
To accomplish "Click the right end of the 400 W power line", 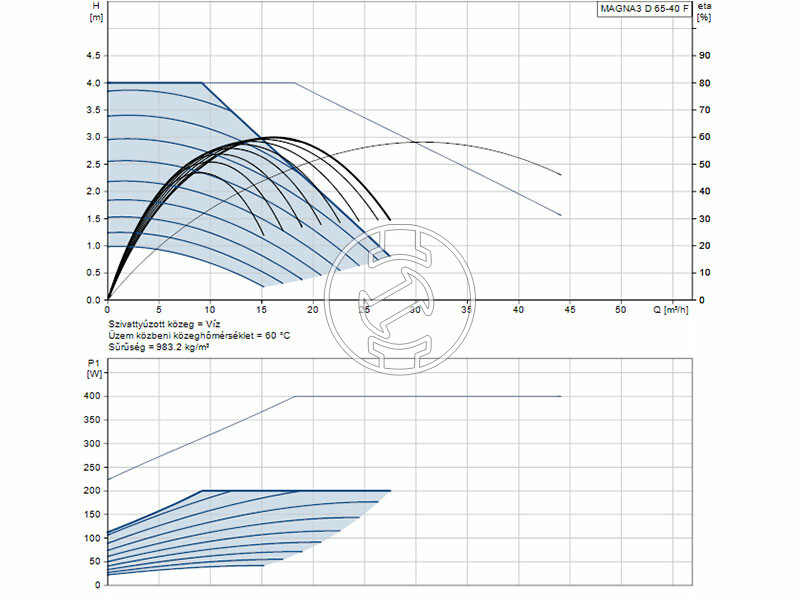I will [560, 397].
